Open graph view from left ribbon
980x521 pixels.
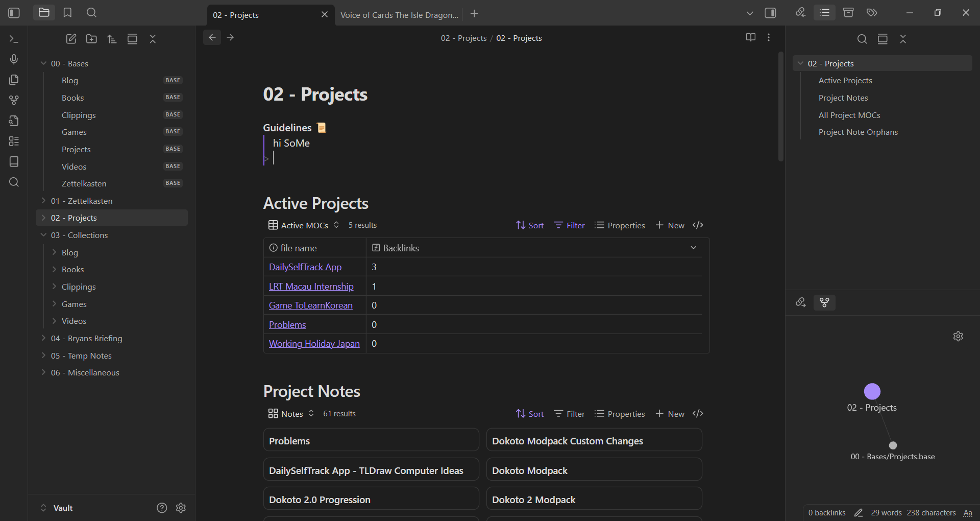(x=14, y=100)
